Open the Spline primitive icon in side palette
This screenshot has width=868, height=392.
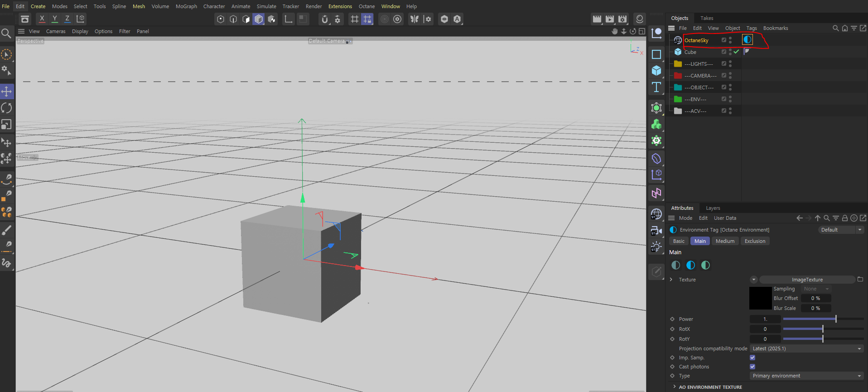[x=656, y=54]
